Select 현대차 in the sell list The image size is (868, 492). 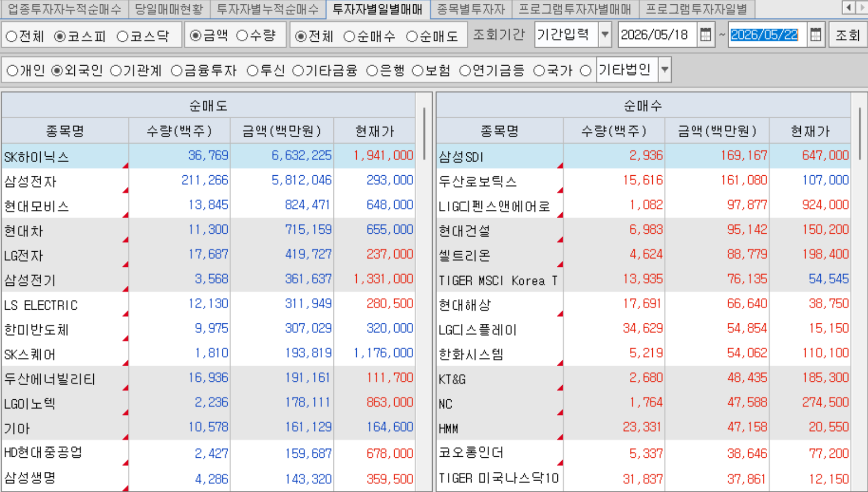pos(209,231)
